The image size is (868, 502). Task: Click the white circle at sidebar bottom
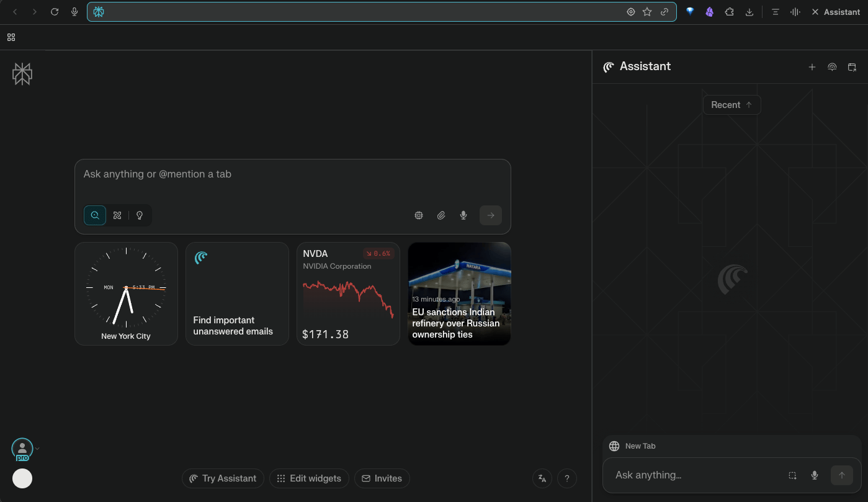(22, 478)
